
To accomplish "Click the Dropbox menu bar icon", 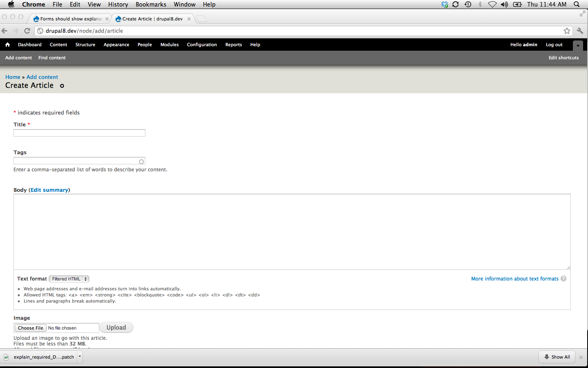I will coord(444,4).
